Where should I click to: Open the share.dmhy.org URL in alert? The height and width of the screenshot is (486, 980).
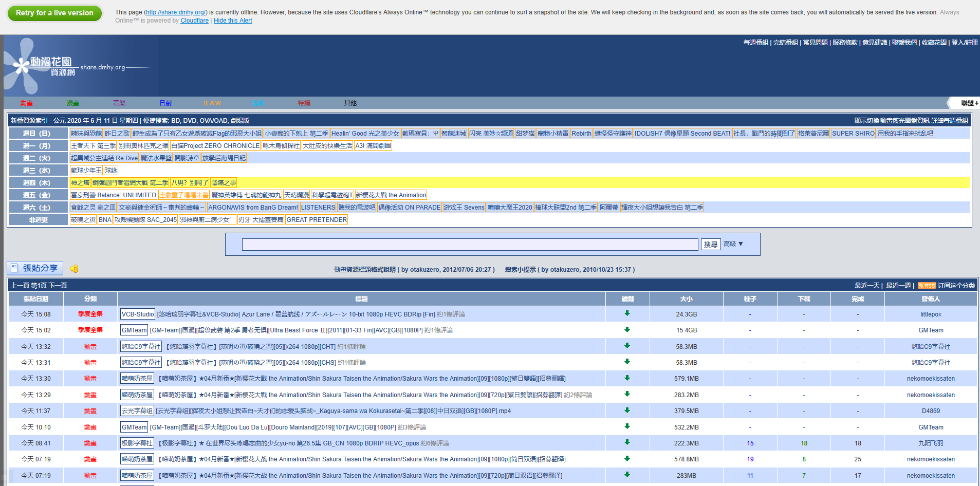176,12
